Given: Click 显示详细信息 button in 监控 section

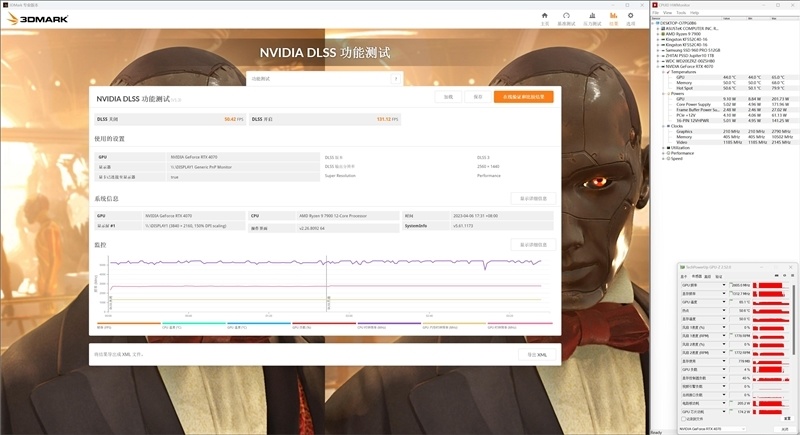Looking at the screenshot, I should (x=533, y=245).
